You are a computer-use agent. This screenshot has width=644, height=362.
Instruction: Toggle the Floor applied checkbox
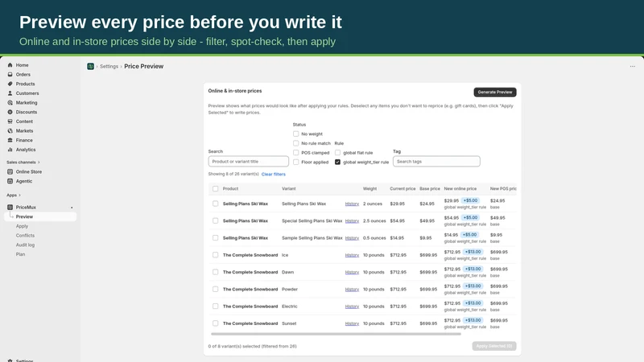click(x=295, y=162)
